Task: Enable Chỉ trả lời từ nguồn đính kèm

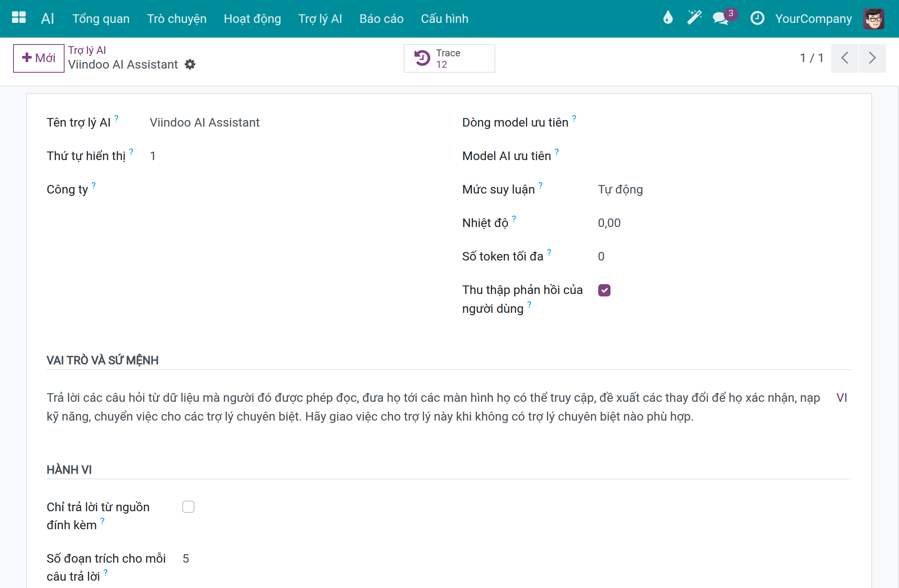Action: [188, 507]
